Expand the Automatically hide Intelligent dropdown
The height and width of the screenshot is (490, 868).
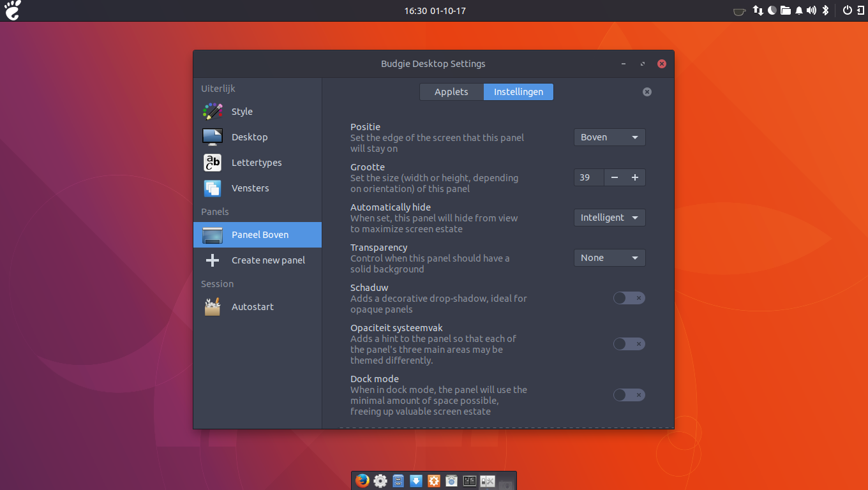[610, 218]
